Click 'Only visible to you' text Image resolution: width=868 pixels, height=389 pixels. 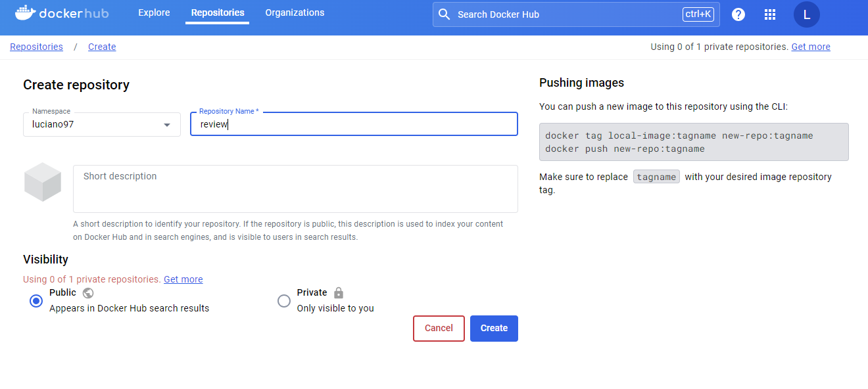(x=335, y=308)
